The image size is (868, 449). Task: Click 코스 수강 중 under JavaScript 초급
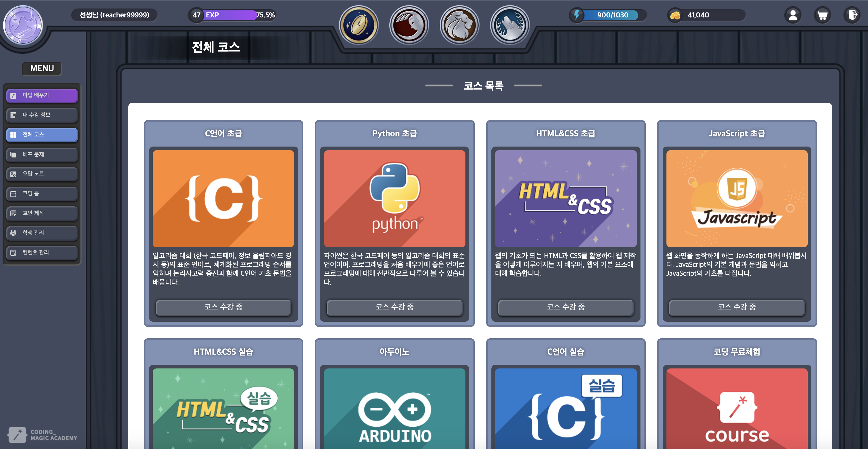point(737,307)
